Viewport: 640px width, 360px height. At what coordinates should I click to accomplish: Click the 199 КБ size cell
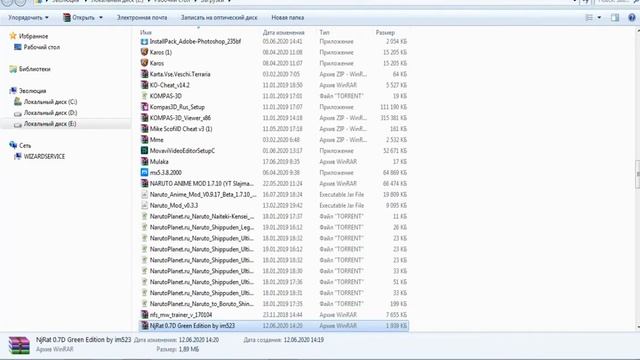pyautogui.click(x=398, y=304)
